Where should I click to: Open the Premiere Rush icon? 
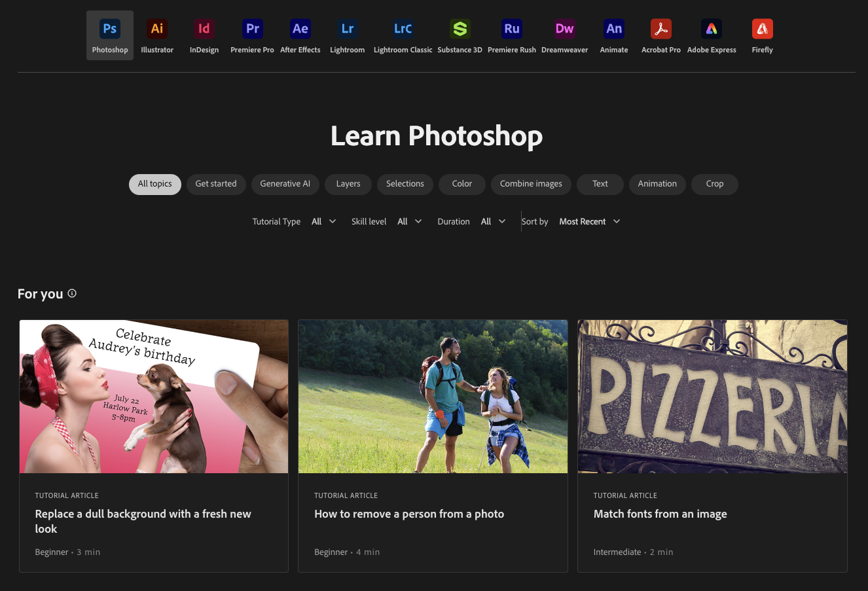coord(512,29)
